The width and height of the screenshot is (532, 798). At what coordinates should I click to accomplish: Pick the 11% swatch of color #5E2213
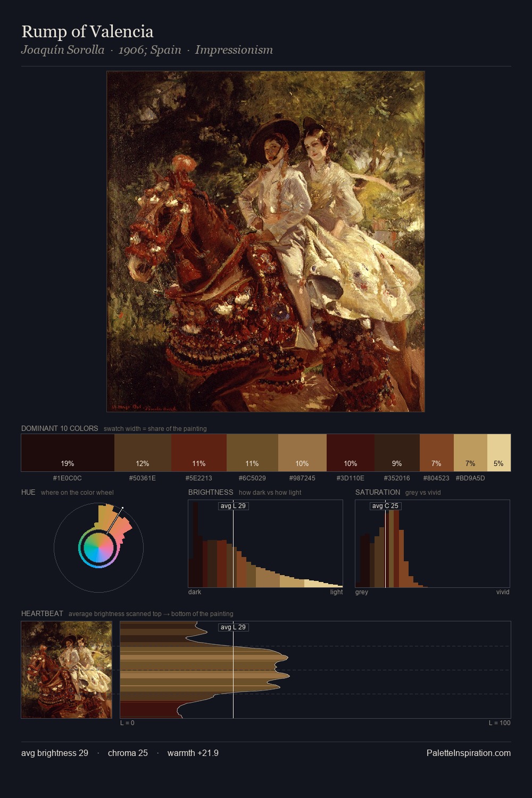coord(199,453)
